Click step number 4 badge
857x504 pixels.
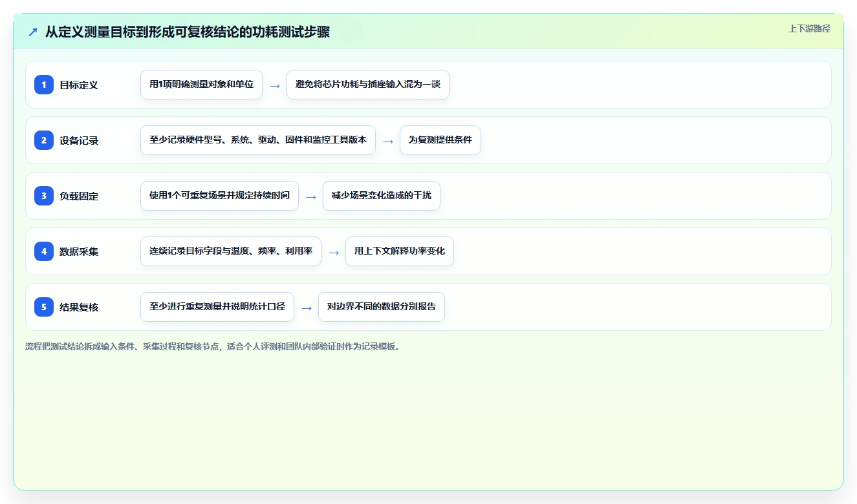point(44,251)
